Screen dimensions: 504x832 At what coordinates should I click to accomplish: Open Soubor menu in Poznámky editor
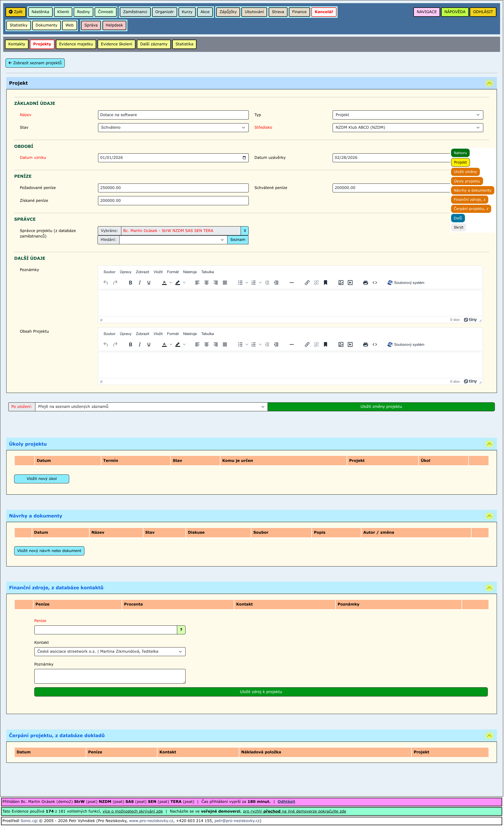point(109,272)
